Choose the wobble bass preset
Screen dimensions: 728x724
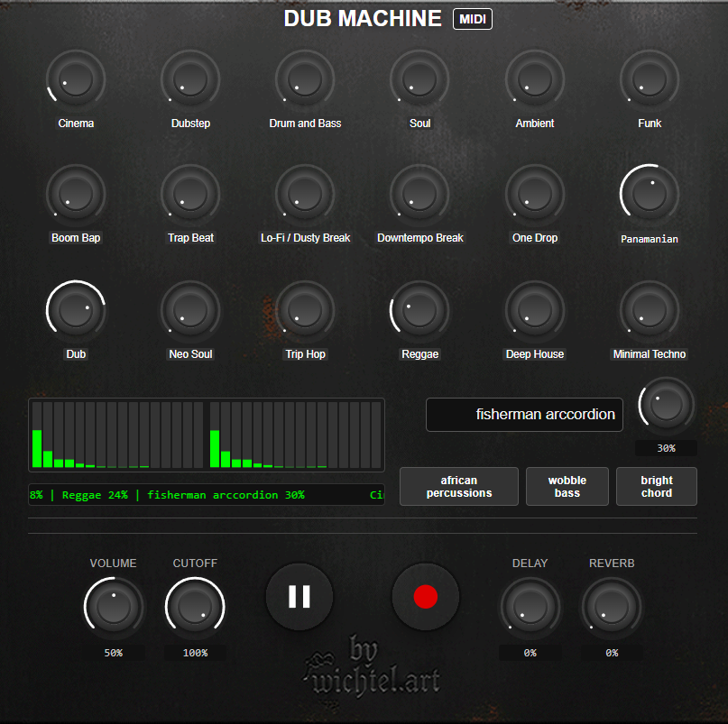[567, 487]
